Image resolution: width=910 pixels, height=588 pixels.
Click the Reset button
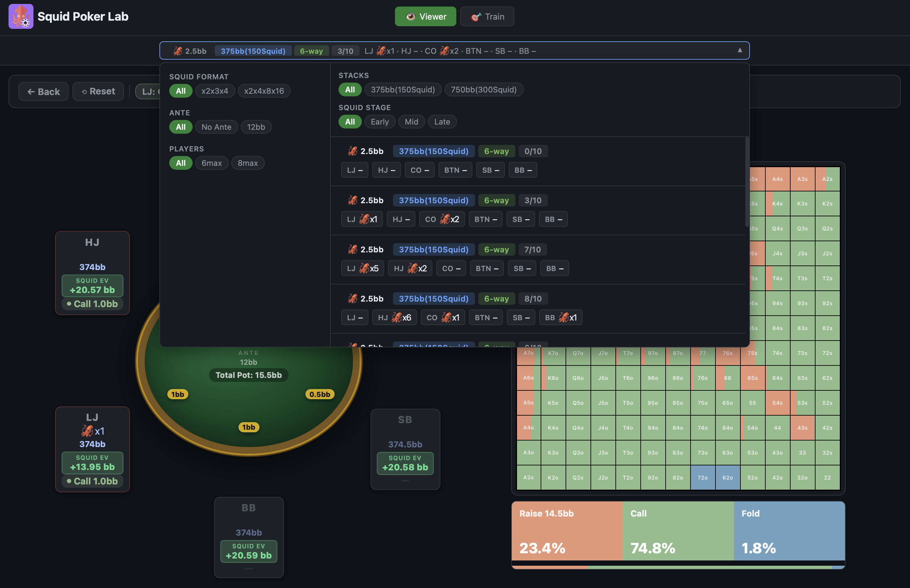[x=98, y=91]
